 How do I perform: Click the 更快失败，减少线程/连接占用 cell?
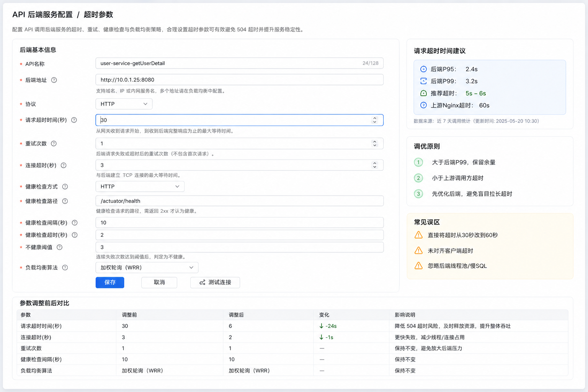[x=430, y=337]
